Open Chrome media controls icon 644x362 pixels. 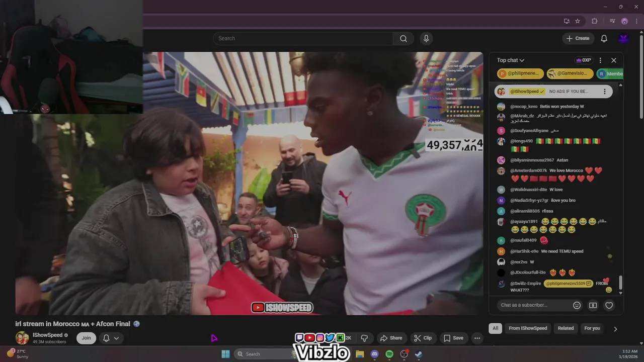(612, 21)
